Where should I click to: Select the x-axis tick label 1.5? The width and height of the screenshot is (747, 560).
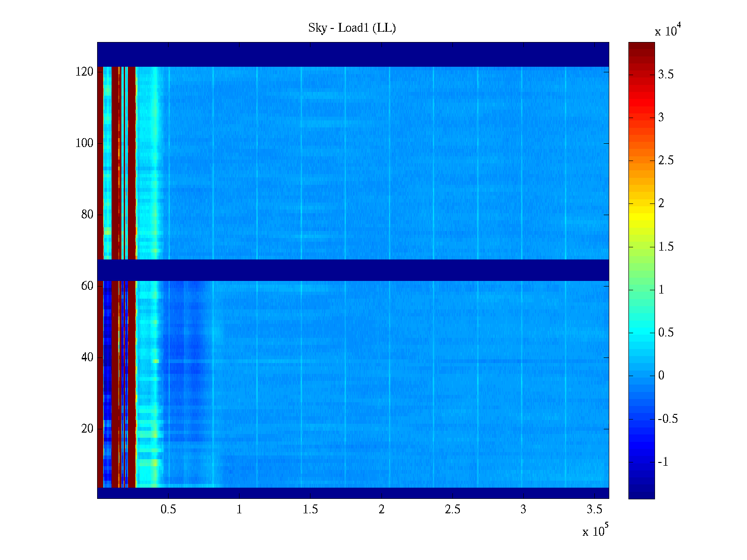pyautogui.click(x=310, y=510)
